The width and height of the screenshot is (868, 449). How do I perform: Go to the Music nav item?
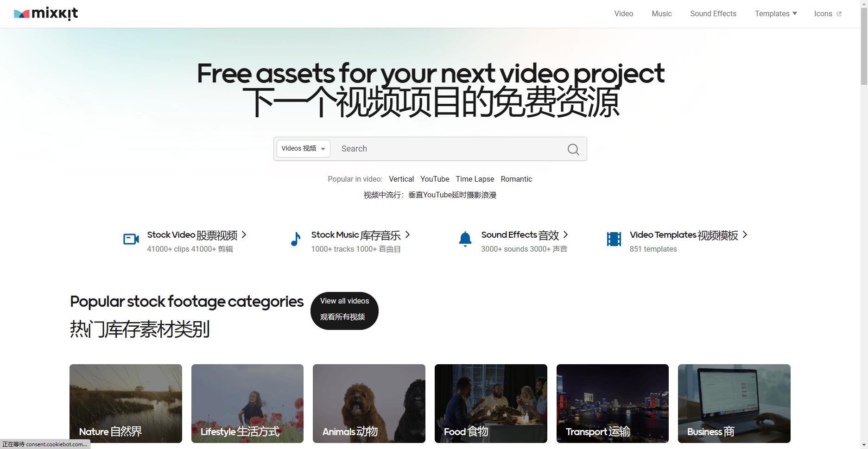[661, 14]
